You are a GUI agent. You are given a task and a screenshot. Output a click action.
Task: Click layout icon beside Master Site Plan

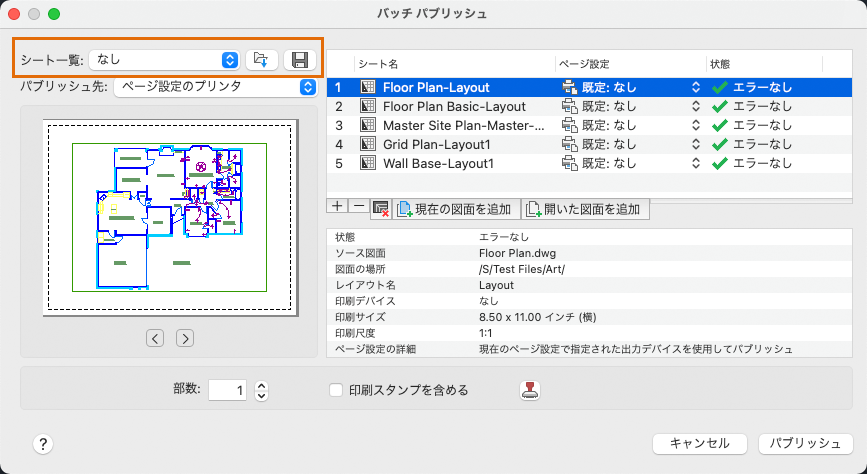point(368,126)
